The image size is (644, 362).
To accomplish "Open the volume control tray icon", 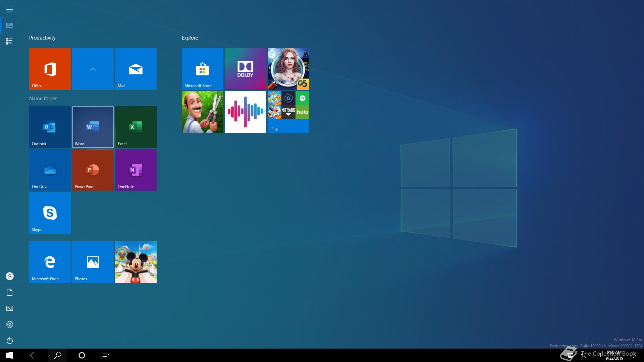I will point(583,355).
